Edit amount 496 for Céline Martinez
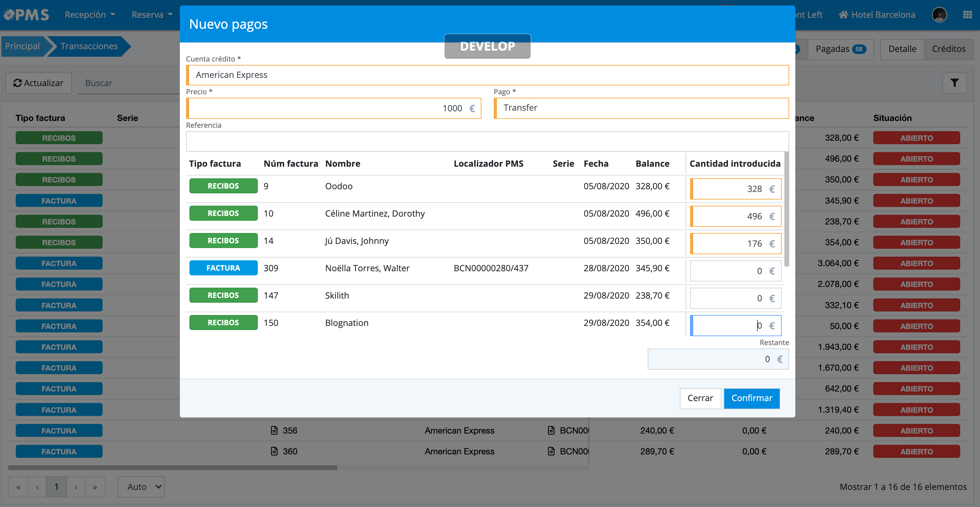The image size is (980, 507). coord(736,216)
